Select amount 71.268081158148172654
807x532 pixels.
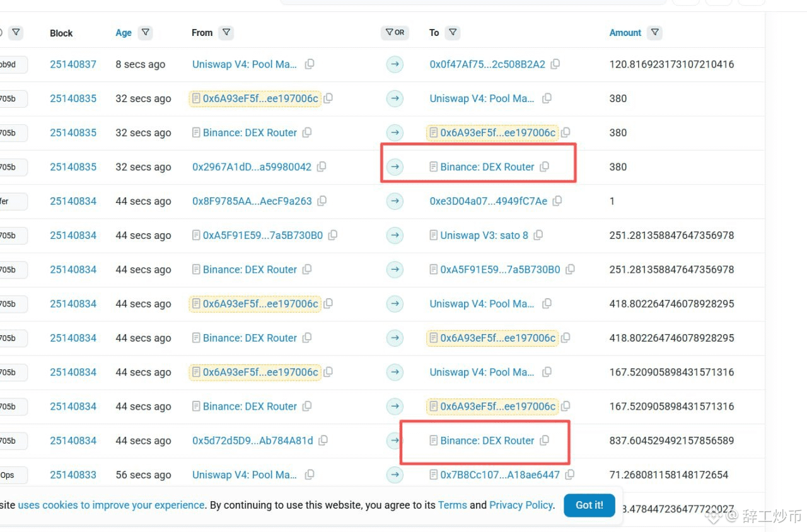[669, 475]
